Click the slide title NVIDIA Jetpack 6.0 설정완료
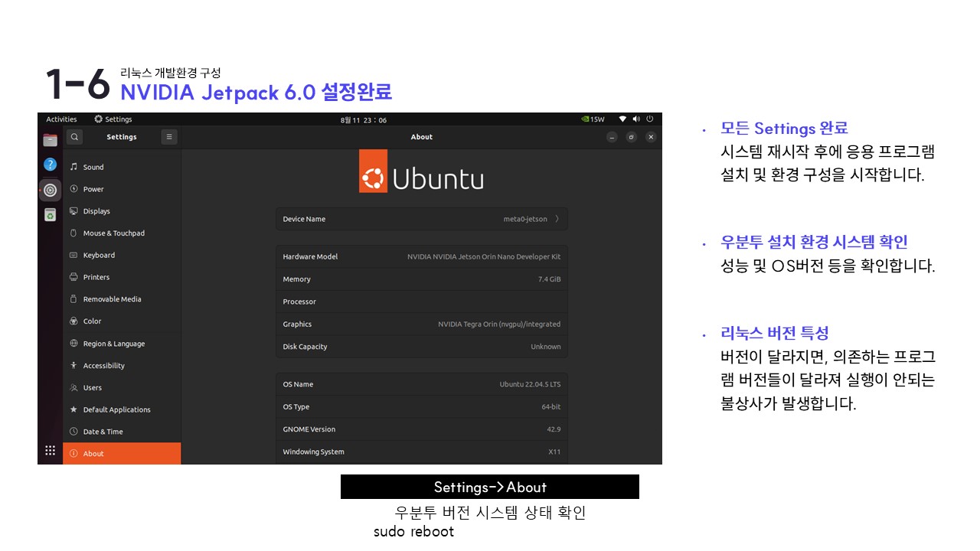 pos(256,93)
